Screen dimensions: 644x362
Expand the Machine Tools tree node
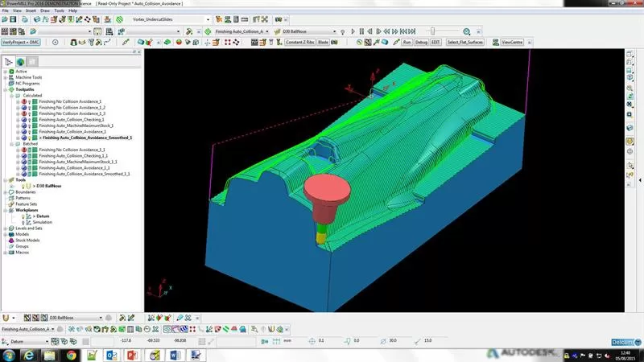[x=6, y=77]
